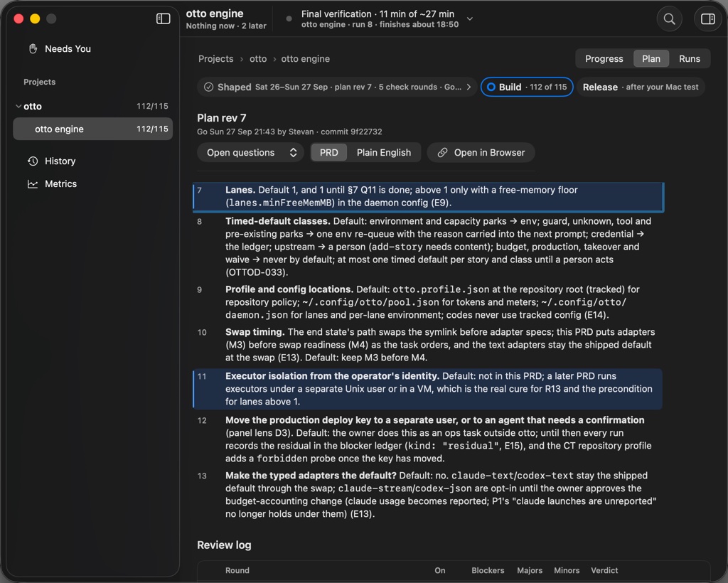
Task: Toggle the left sidebar icon
Action: pyautogui.click(x=163, y=18)
